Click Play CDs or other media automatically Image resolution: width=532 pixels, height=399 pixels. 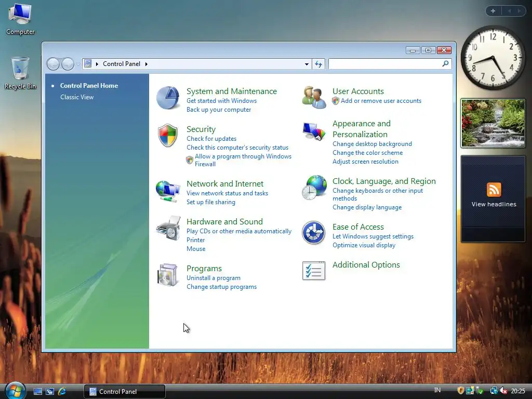coord(239,231)
